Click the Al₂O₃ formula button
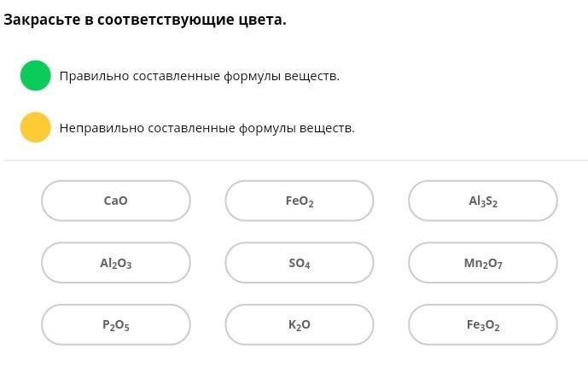 tap(116, 263)
